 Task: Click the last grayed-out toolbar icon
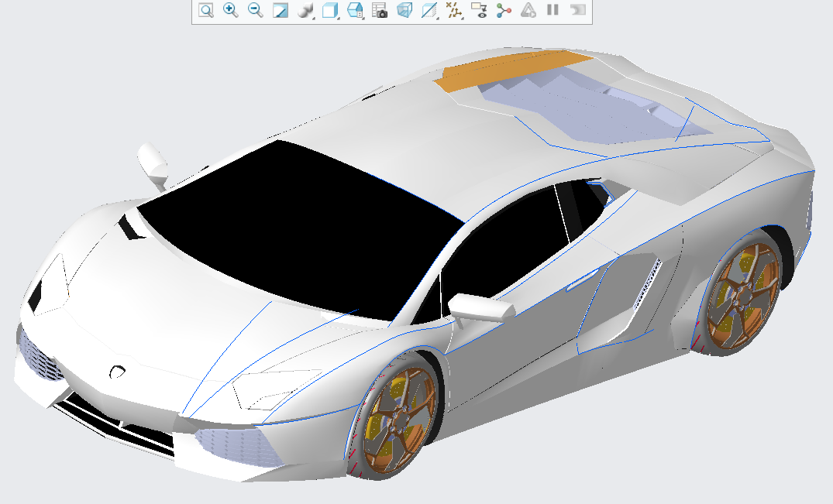pos(578,10)
